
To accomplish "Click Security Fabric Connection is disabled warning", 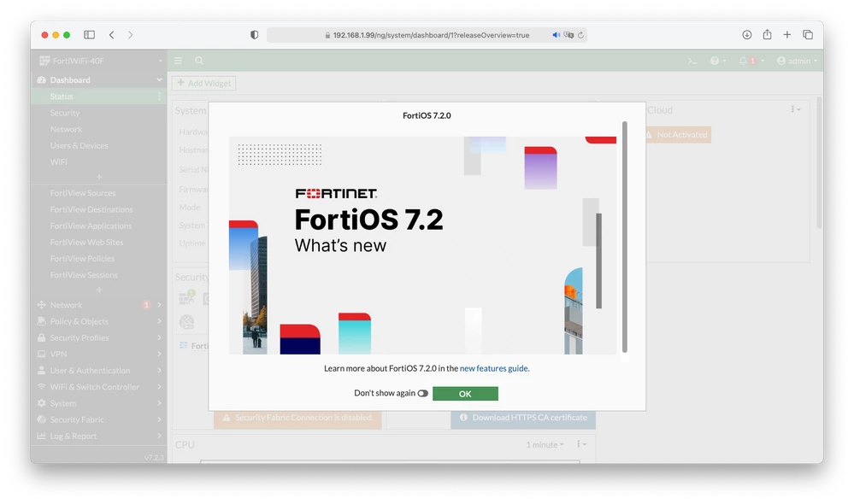I will tap(297, 418).
